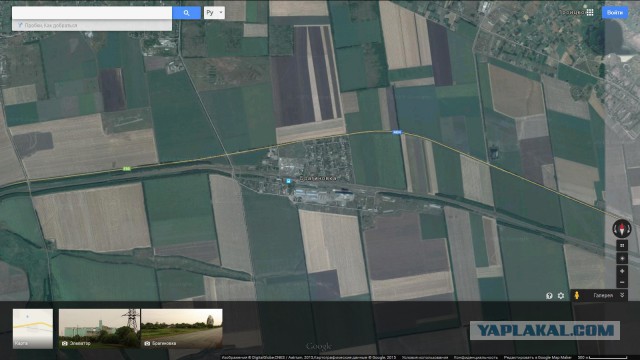Click the 'Брагиновка' village label on map
The height and width of the screenshot is (360, 640).
coord(318,178)
